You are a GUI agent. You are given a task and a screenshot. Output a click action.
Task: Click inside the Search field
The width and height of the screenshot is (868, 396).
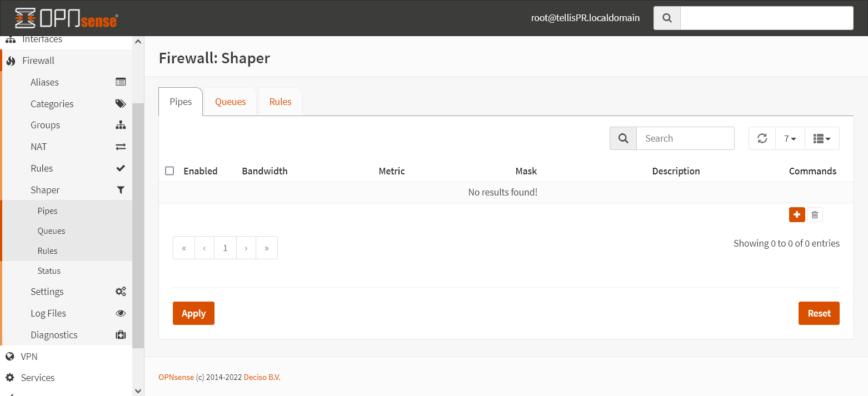(685, 138)
